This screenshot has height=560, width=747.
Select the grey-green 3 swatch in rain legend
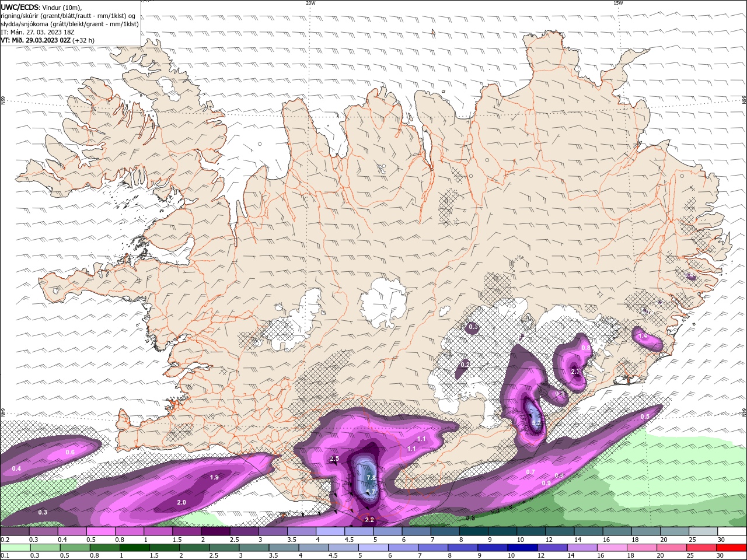click(254, 548)
